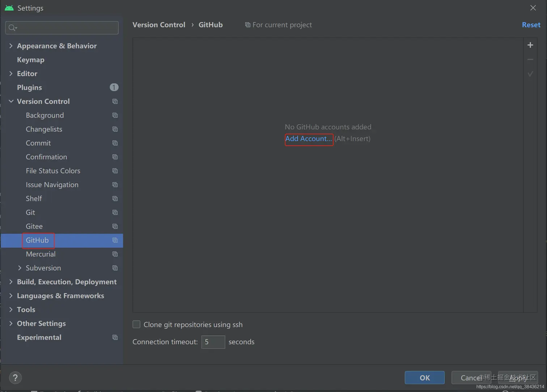Select the Git settings entry
Image resolution: width=547 pixels, height=392 pixels.
30,213
